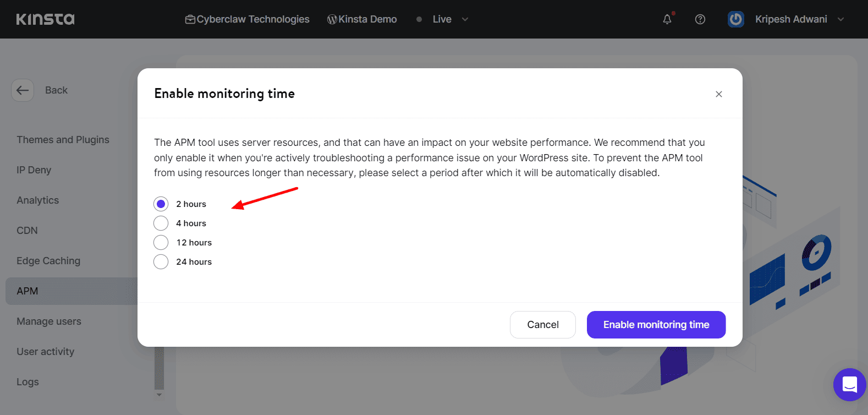Click the Enable monitoring time button
Image resolution: width=868 pixels, height=415 pixels.
(x=656, y=325)
